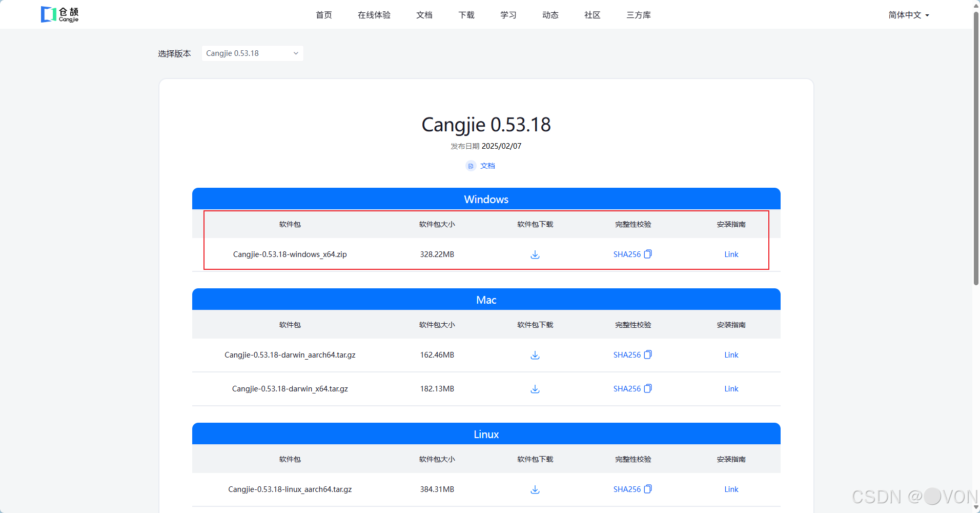The image size is (980, 513).
Task: Download Cangjie-0.53.18-windows_x64.zip via download icon
Action: tap(535, 254)
